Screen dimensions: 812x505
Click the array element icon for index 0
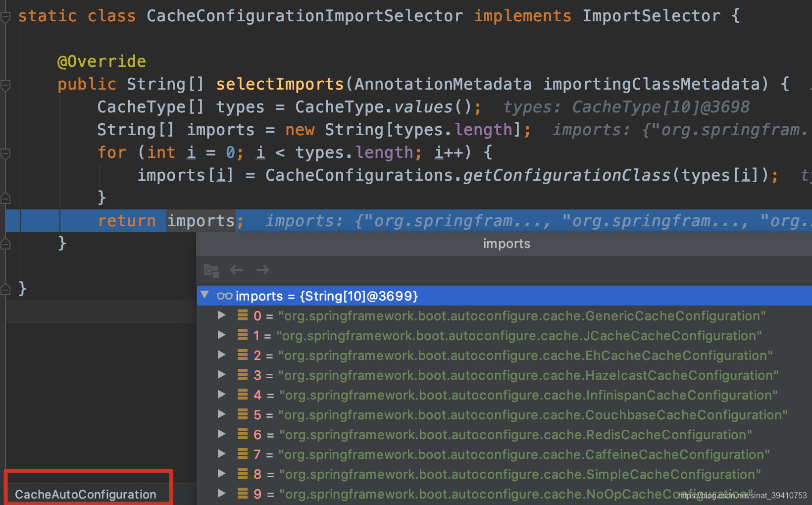[x=243, y=315]
